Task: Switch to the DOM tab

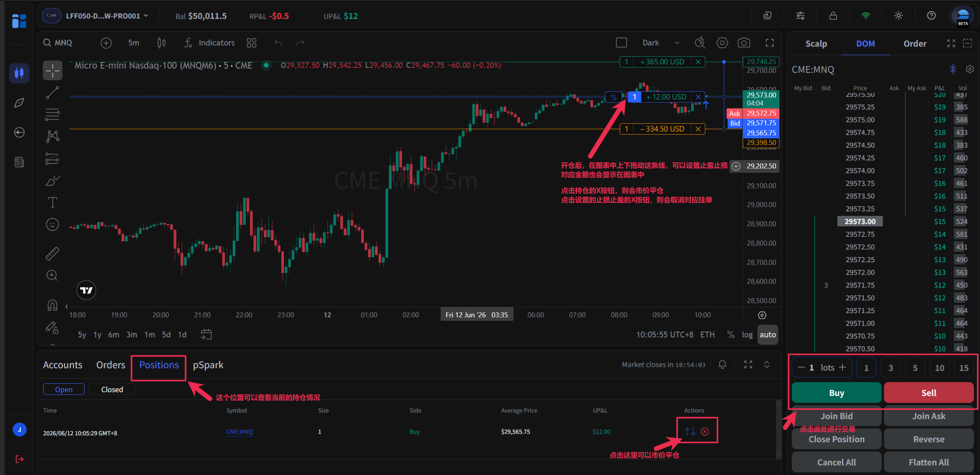Action: (x=866, y=44)
